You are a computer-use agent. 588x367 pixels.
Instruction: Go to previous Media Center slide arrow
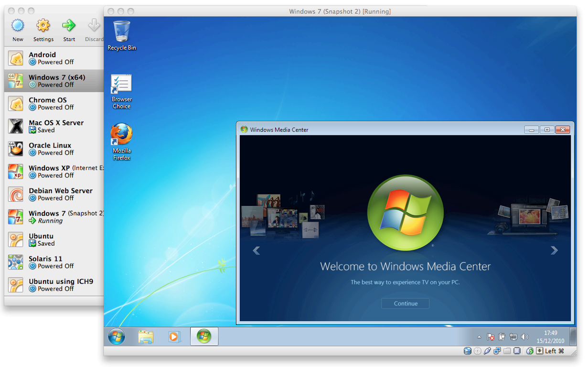pos(257,250)
